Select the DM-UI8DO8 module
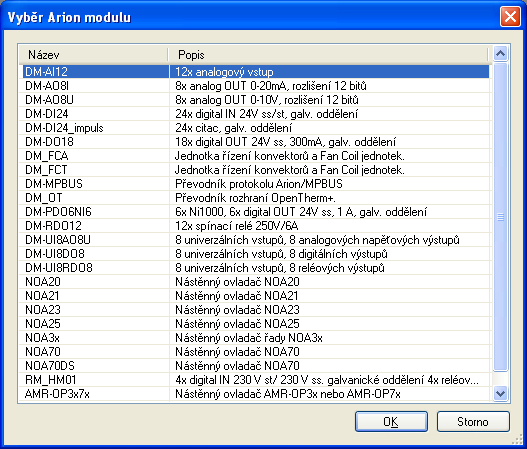 255,254
